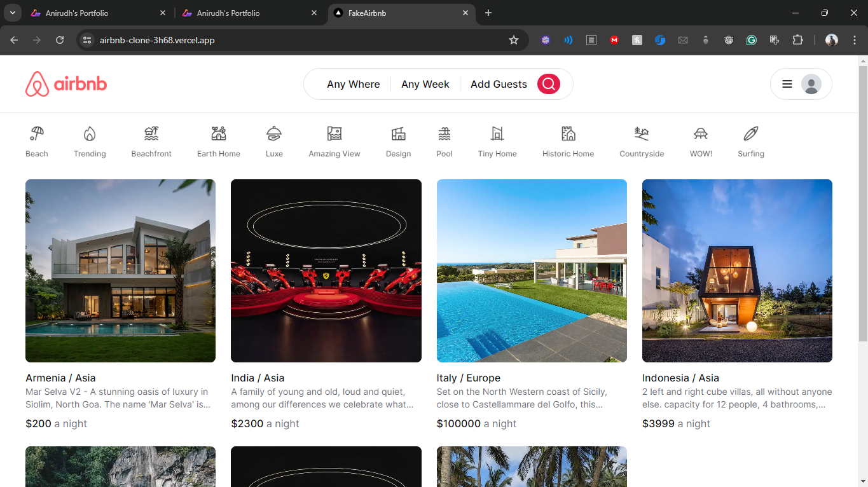868x487 pixels.
Task: Click the Mar Selva V2 description text
Action: pyautogui.click(x=118, y=398)
